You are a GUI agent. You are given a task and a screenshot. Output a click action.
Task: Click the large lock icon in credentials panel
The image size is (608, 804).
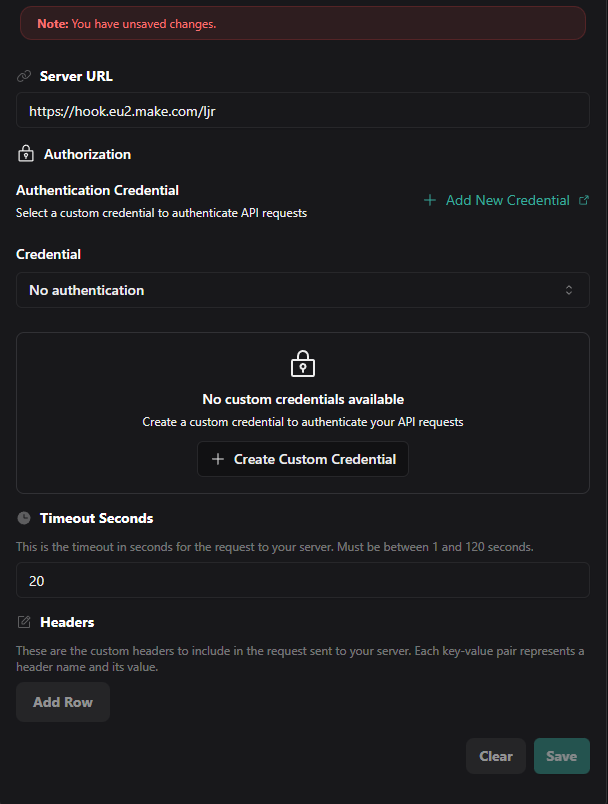click(x=302, y=364)
